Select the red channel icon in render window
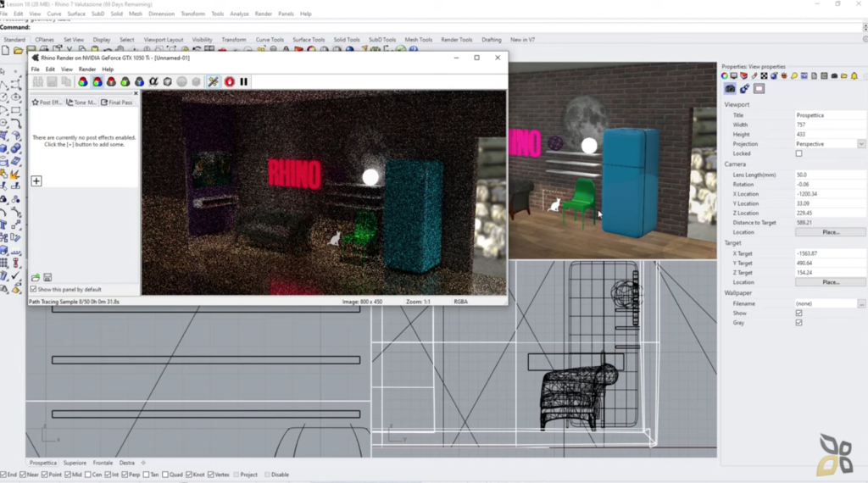 pyautogui.click(x=111, y=82)
